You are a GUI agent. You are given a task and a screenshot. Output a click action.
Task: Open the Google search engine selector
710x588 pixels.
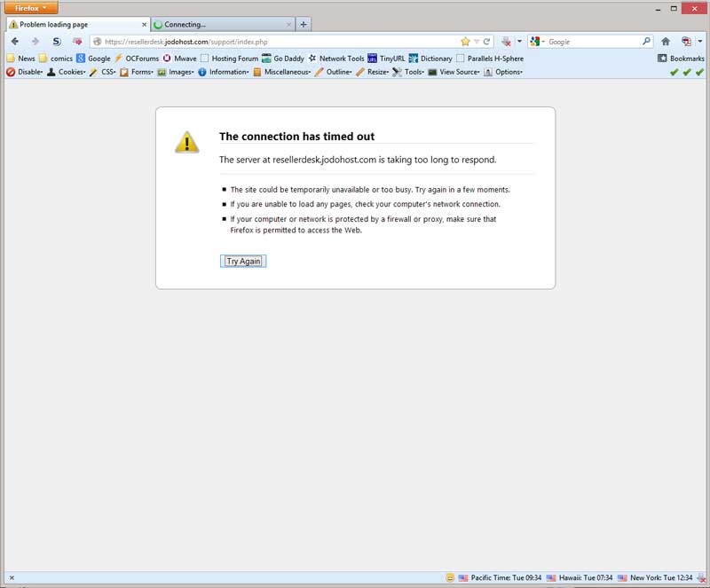click(x=537, y=42)
